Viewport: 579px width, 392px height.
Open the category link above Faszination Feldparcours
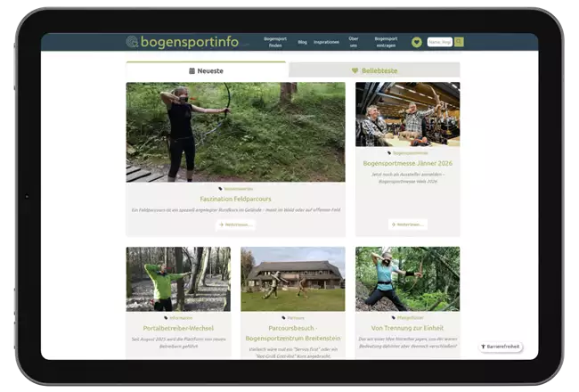click(238, 189)
